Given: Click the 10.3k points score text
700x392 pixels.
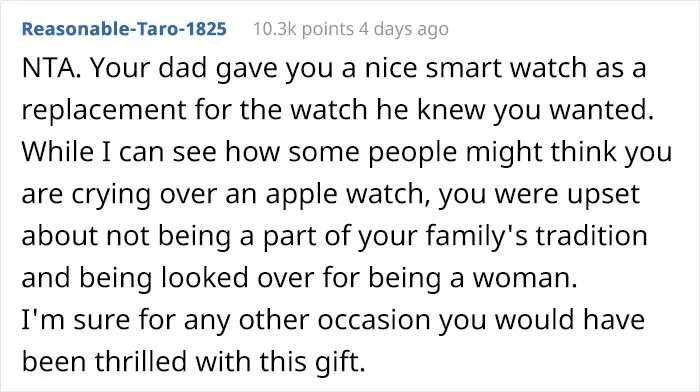Looking at the screenshot, I should [x=304, y=29].
